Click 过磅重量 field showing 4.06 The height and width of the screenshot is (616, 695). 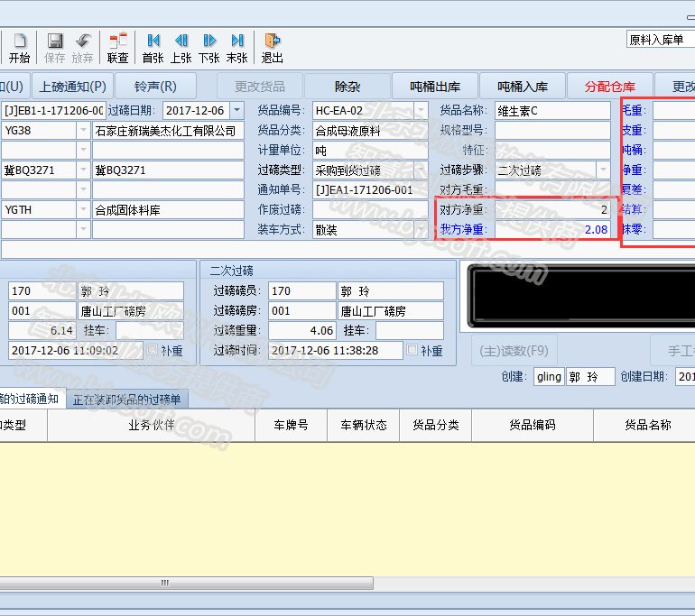(302, 330)
